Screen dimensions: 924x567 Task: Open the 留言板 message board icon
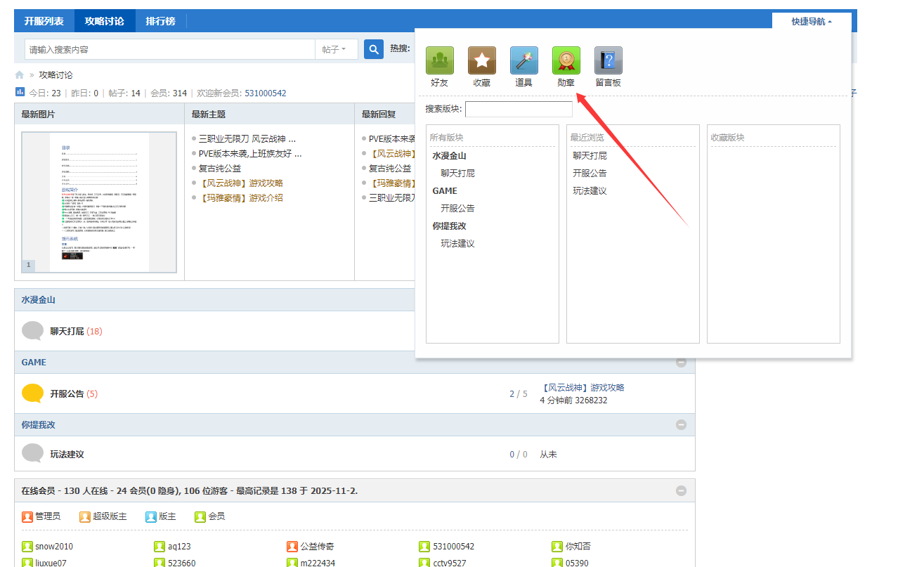click(608, 61)
